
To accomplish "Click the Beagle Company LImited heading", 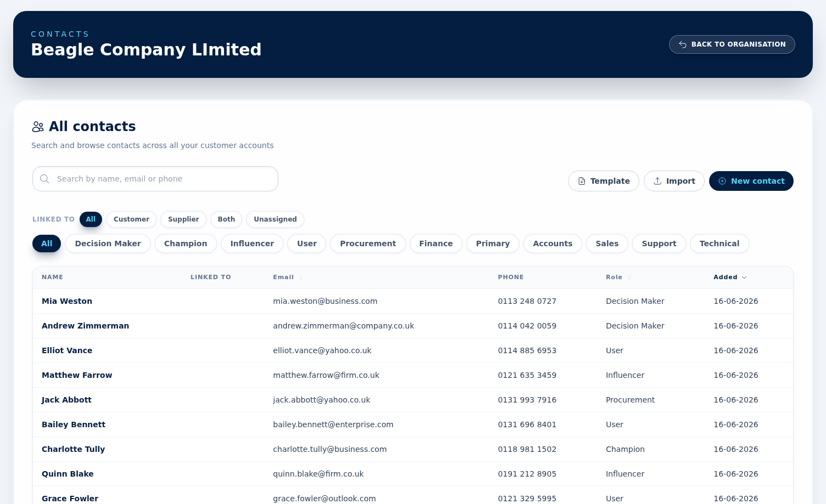I will point(146,50).
